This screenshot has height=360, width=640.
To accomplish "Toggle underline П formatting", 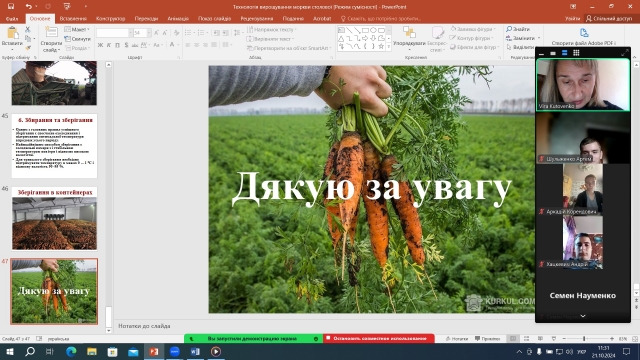I will coord(118,45).
